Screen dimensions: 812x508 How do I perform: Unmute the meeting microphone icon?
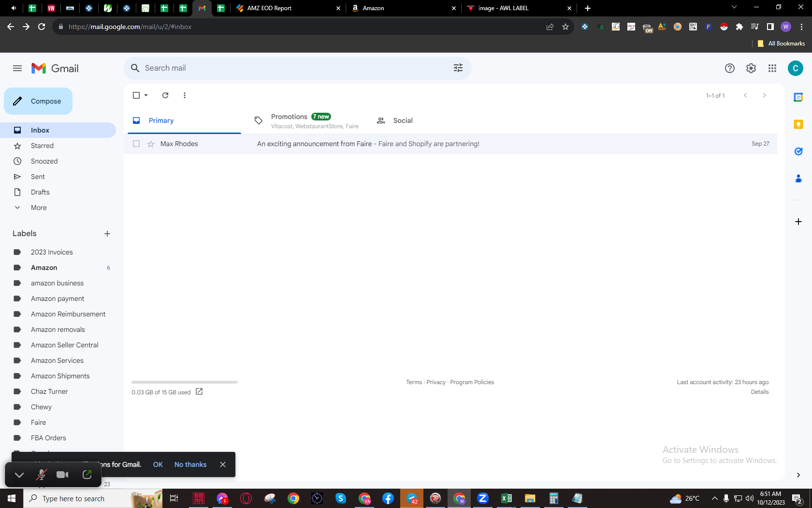click(x=41, y=475)
